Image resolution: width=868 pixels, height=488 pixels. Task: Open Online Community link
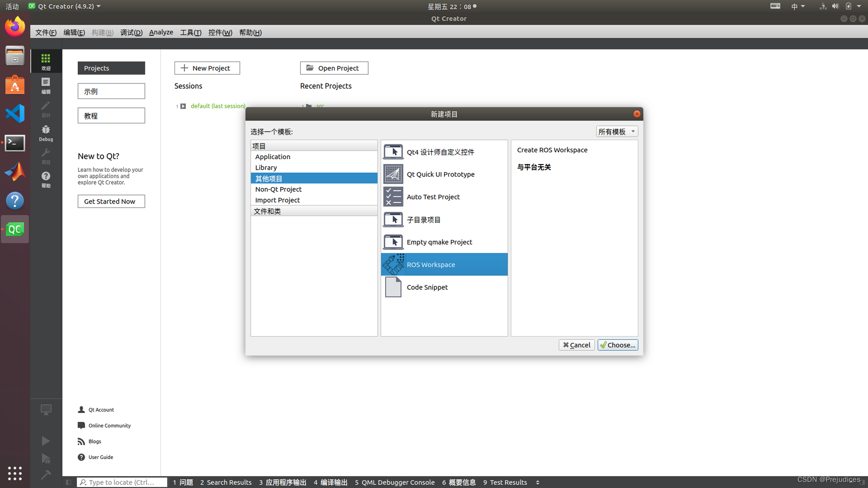coord(109,426)
